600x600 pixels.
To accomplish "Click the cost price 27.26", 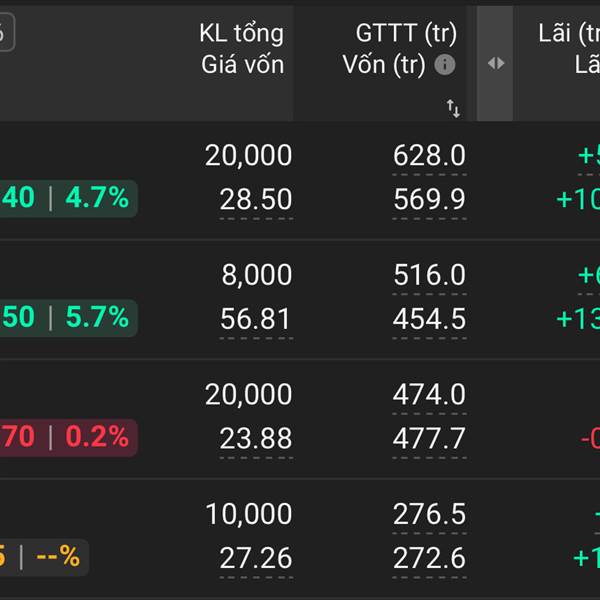I will 256,558.
